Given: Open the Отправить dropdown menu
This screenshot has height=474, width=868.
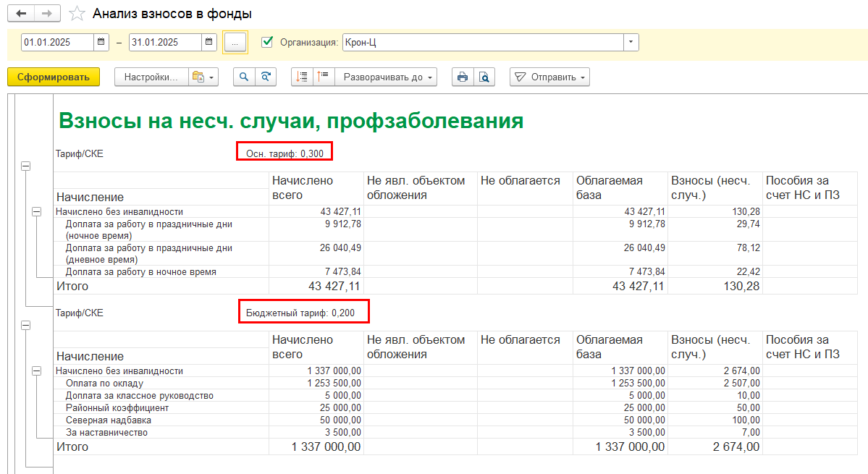Looking at the screenshot, I should click(549, 77).
